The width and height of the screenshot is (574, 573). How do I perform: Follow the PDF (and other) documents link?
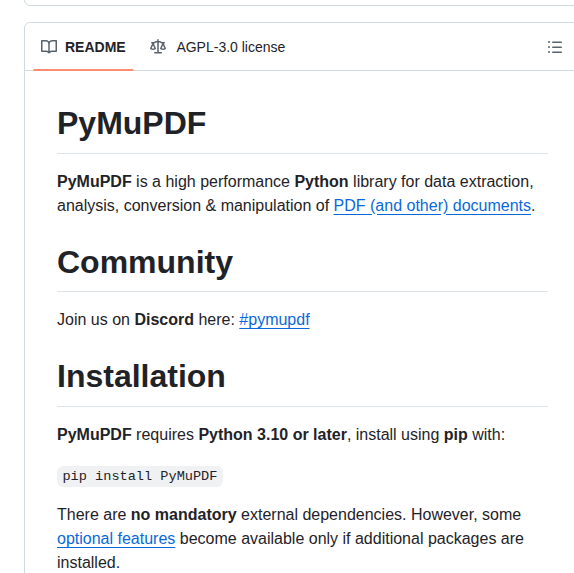click(432, 206)
